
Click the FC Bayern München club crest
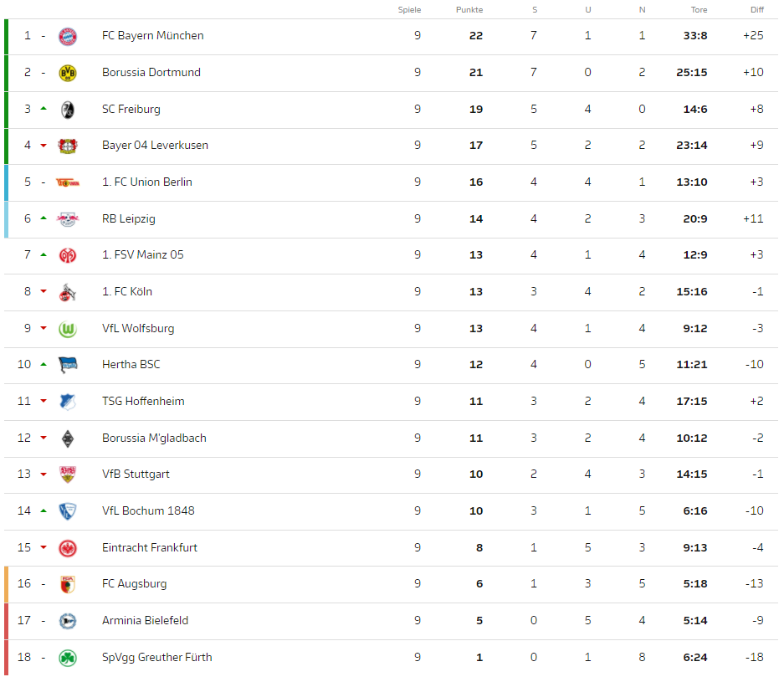[68, 37]
